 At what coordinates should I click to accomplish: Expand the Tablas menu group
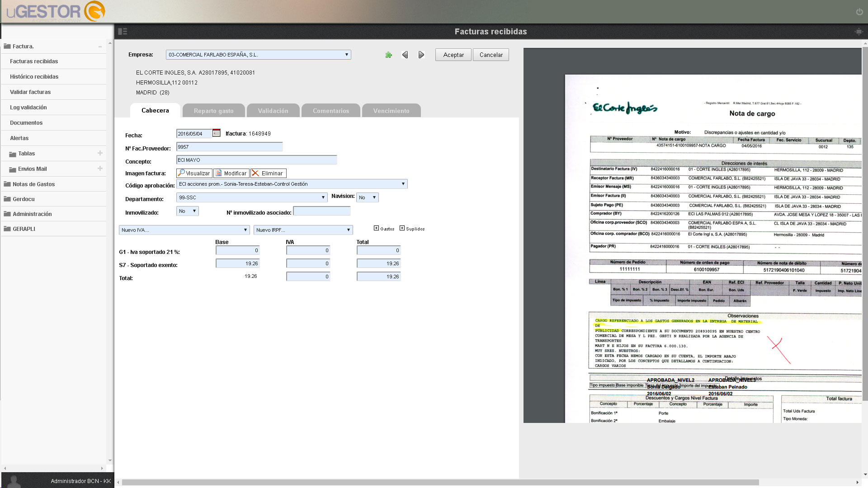pyautogui.click(x=100, y=153)
